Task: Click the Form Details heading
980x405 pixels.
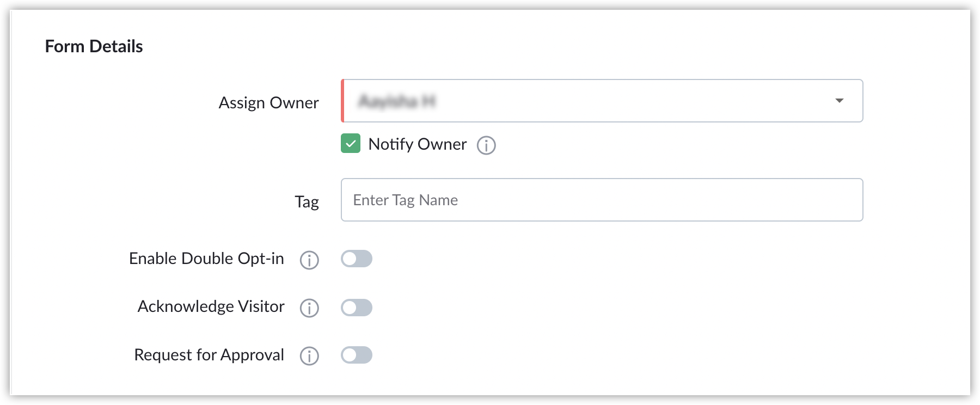Action: 94,46
